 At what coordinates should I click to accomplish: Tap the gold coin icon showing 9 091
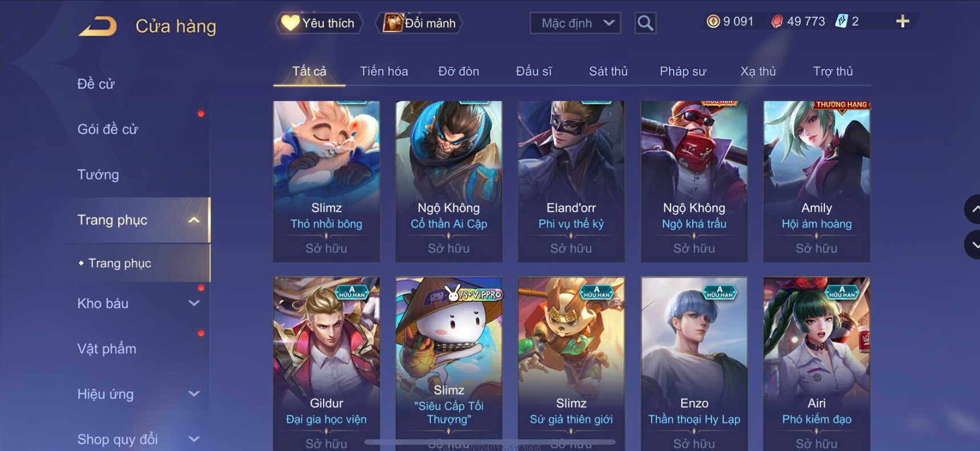pyautogui.click(x=713, y=22)
